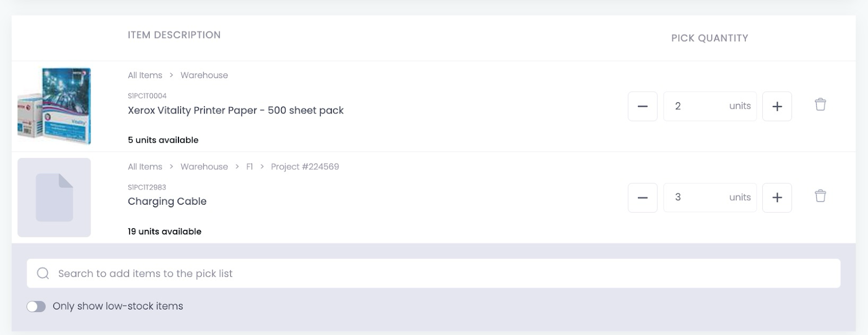Decrease Xerox Printer Paper pick quantity
Viewport: 868px width, 335px height.
click(643, 106)
